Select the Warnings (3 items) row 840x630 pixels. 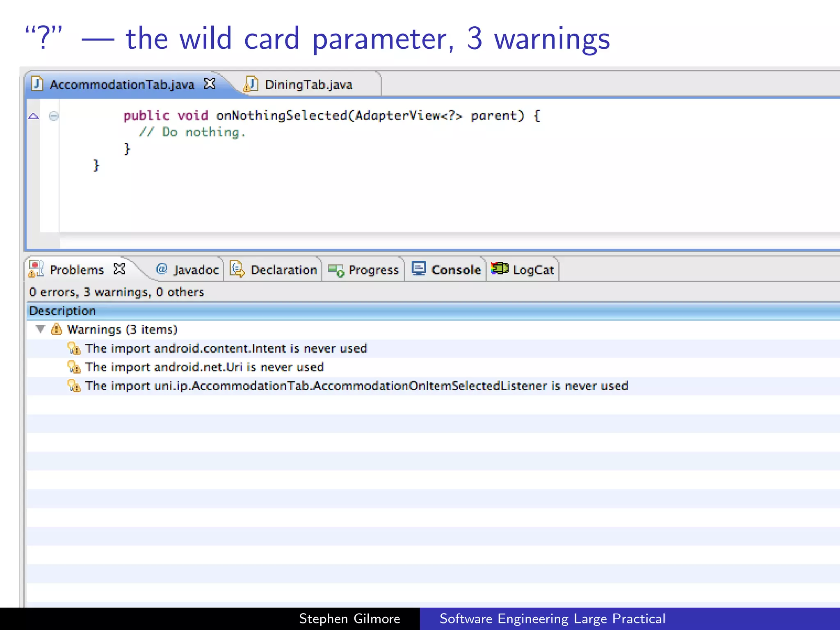[433, 330]
